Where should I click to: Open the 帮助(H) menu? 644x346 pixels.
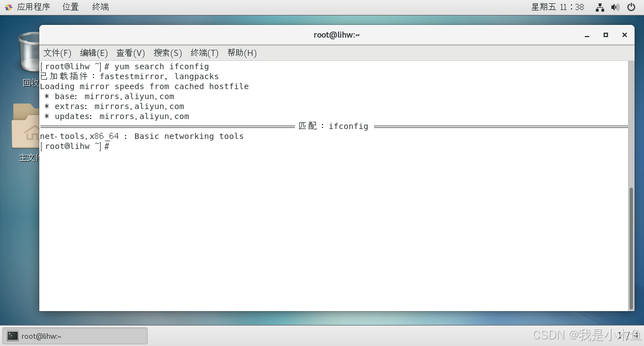[x=242, y=53]
